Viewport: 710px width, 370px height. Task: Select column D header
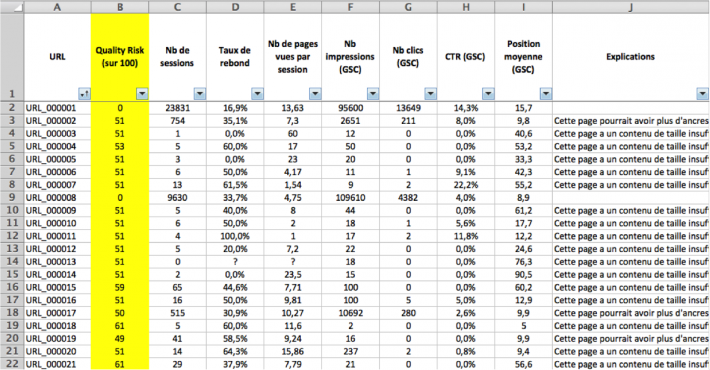click(235, 7)
